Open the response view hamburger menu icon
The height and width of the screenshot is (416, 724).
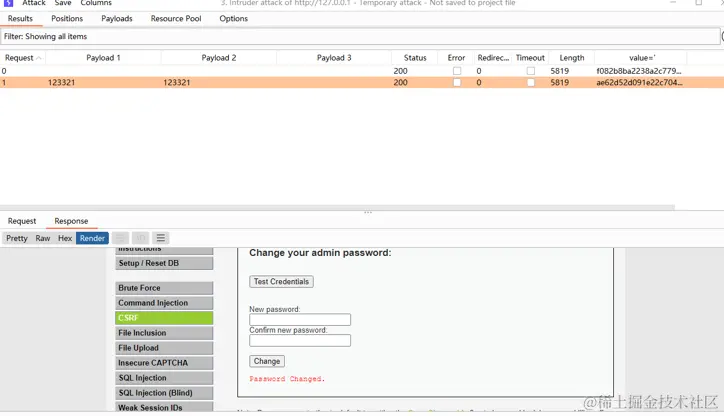161,238
